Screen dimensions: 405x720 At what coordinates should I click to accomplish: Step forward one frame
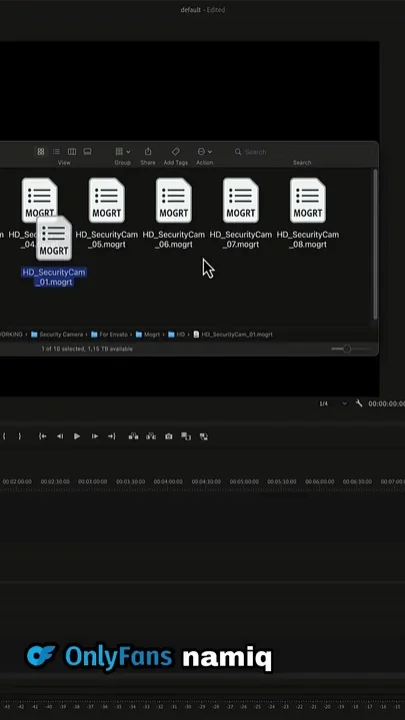click(95, 436)
